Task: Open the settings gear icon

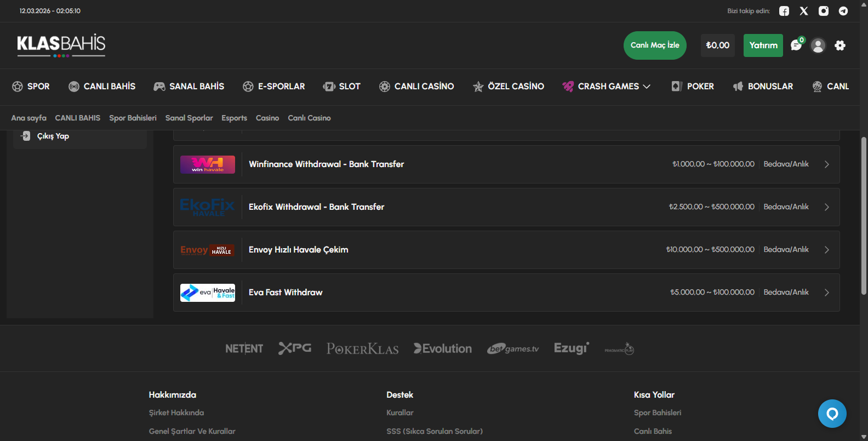Action: 840,45
